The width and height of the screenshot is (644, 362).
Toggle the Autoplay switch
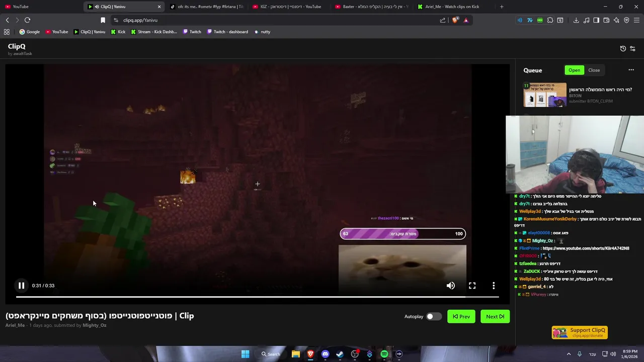tap(434, 316)
